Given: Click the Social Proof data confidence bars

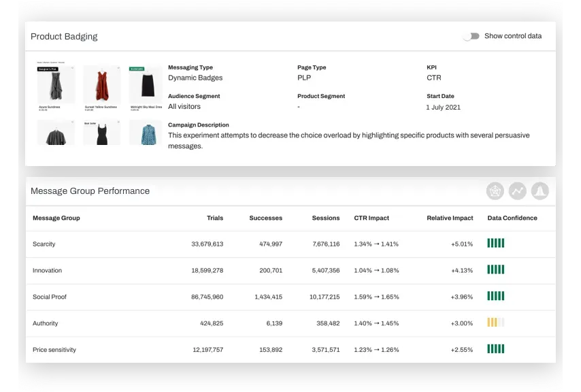Looking at the screenshot, I should click(x=496, y=295).
